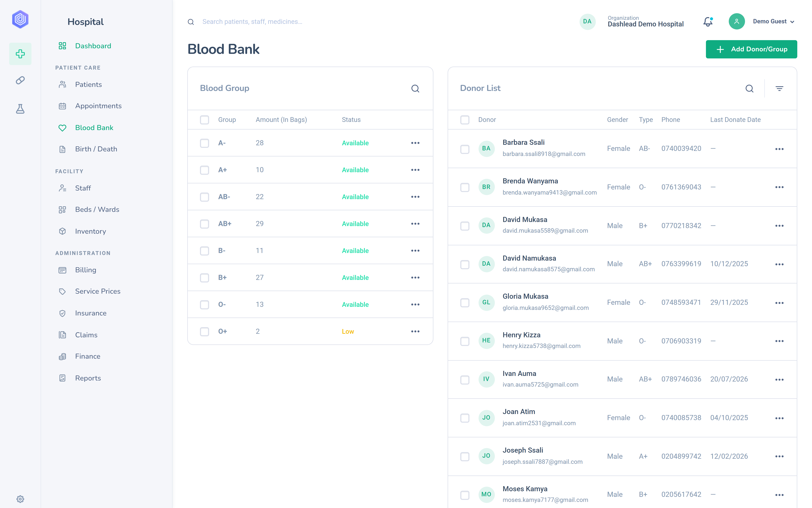This screenshot has width=812, height=508.
Task: Open more options for B- blood group
Action: (x=415, y=250)
